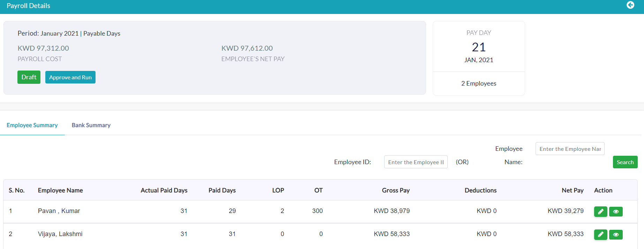644x249 pixels.
Task: Click the Draft status button
Action: (29, 77)
